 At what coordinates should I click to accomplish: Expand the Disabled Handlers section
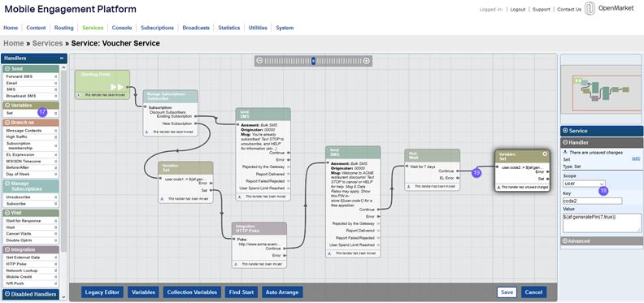pyautogui.click(x=7, y=294)
